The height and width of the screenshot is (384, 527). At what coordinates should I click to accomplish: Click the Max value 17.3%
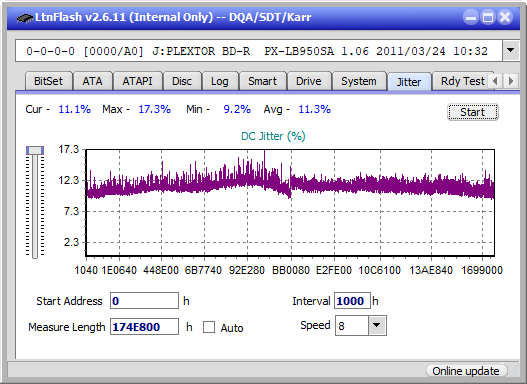pyautogui.click(x=155, y=109)
